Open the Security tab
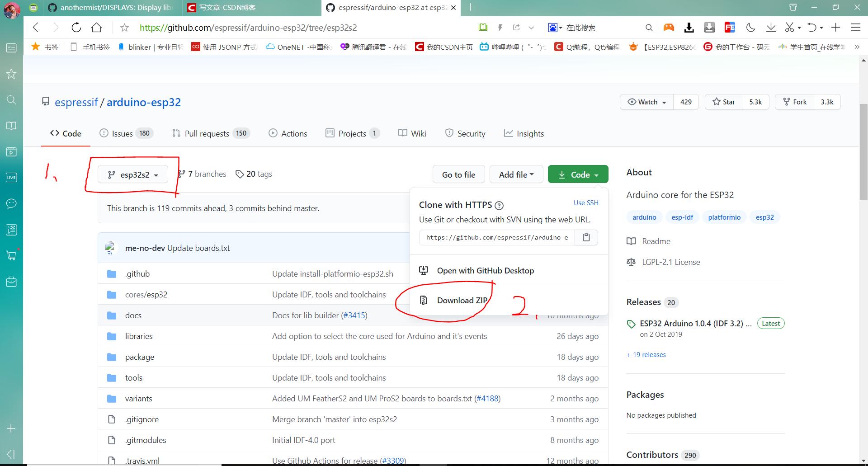 [x=465, y=133]
